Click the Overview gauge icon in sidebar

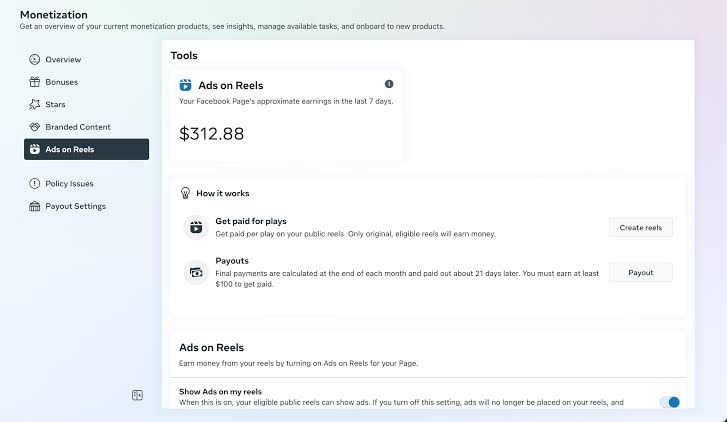[x=35, y=60]
